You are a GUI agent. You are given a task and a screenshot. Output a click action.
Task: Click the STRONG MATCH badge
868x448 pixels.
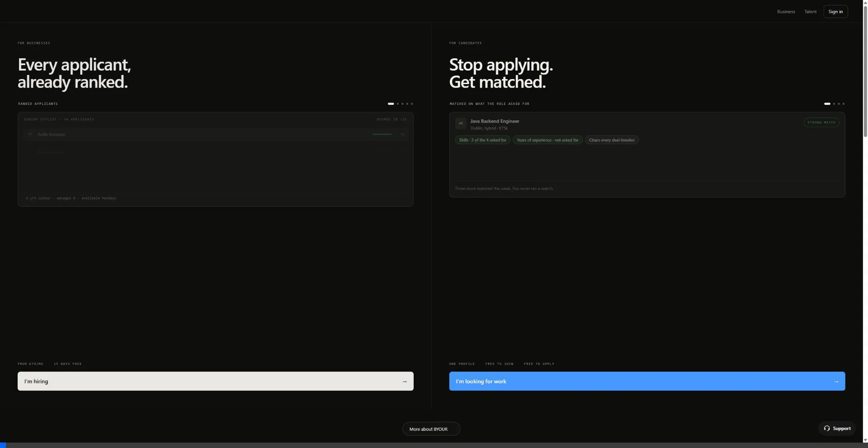pos(821,123)
